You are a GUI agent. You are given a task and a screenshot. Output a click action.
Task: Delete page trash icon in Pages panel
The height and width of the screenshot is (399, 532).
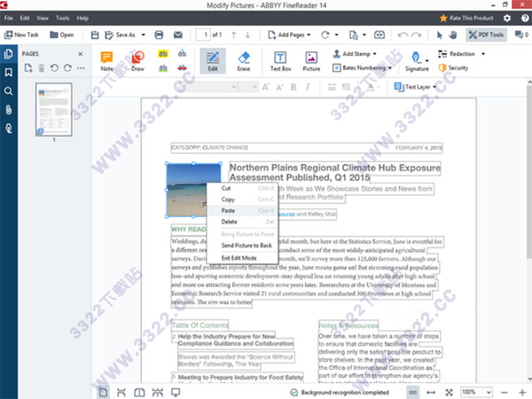pyautogui.click(x=42, y=68)
